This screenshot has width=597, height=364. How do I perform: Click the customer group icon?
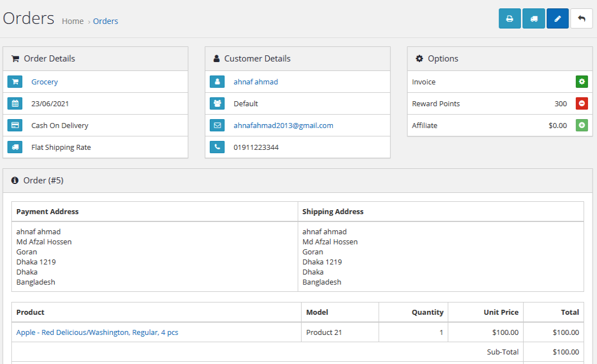tap(217, 103)
